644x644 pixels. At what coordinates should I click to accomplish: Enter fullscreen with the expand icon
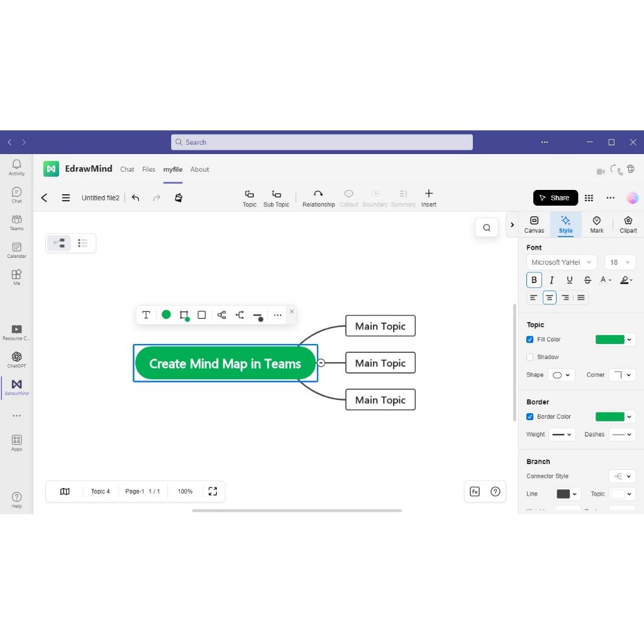click(x=213, y=491)
